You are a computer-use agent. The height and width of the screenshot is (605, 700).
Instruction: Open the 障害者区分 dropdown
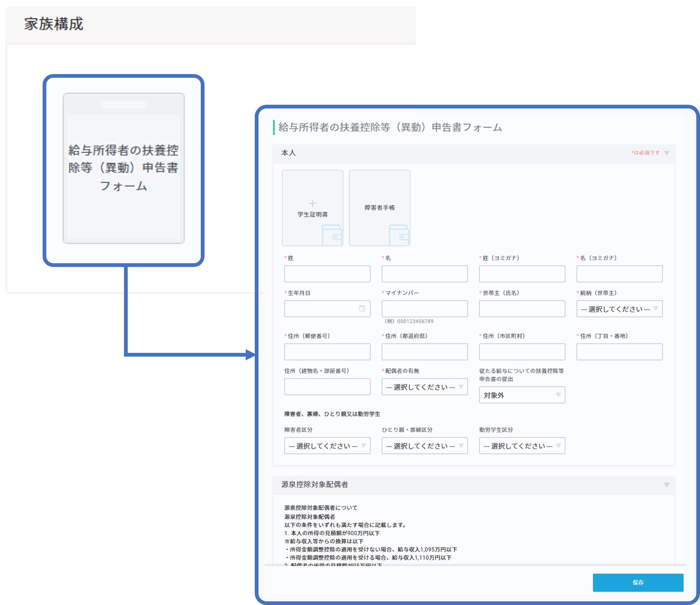point(327,445)
